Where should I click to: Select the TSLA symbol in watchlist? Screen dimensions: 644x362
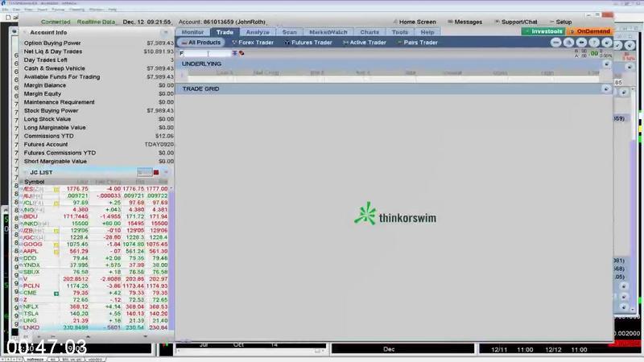pos(31,314)
